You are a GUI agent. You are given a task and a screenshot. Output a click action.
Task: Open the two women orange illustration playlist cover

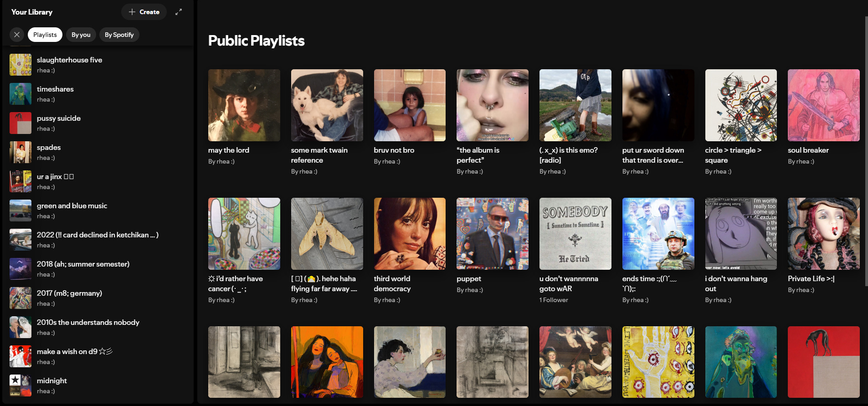click(x=327, y=362)
